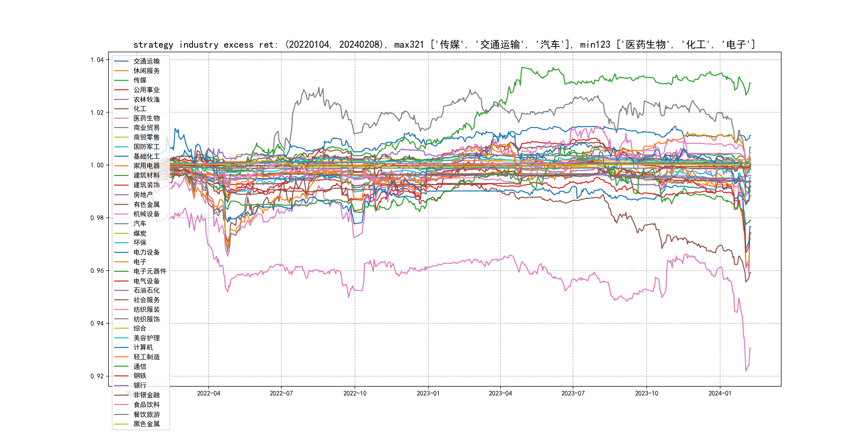Click the 1.00 y-axis tick label
This screenshot has height=434, width=868.
[97, 165]
